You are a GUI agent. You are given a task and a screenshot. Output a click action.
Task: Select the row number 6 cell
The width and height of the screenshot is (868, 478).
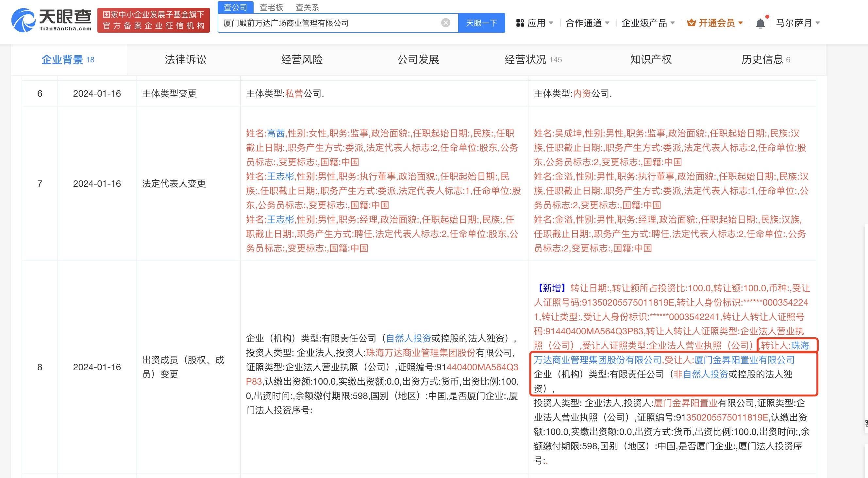(x=40, y=94)
